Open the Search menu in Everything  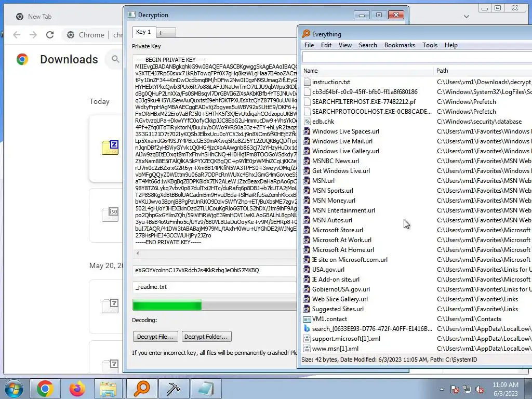coord(368,45)
